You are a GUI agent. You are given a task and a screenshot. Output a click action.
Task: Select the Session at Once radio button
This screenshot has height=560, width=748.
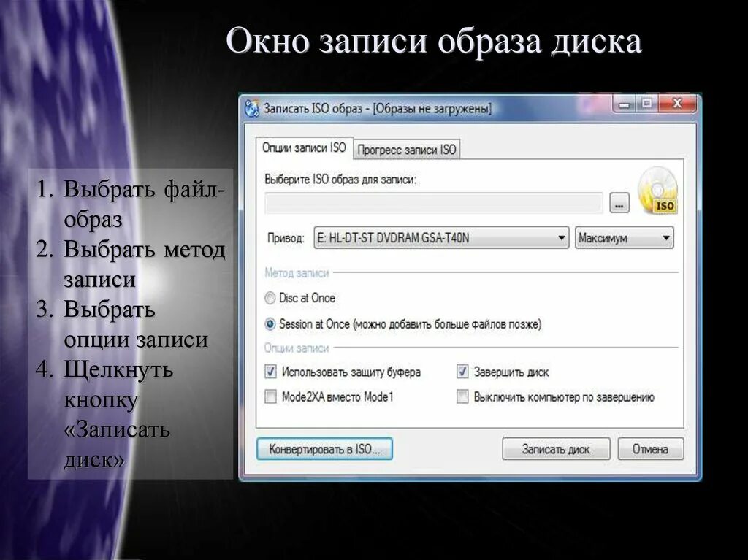270,324
